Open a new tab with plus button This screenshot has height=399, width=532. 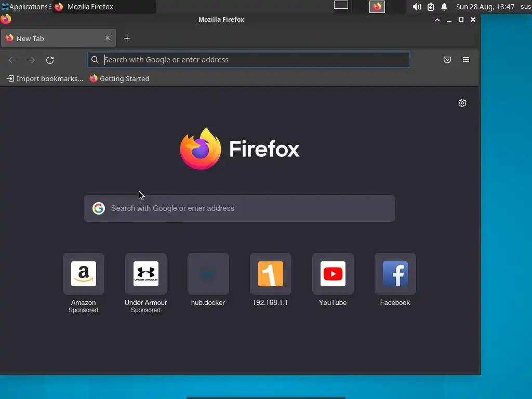pyautogui.click(x=127, y=38)
